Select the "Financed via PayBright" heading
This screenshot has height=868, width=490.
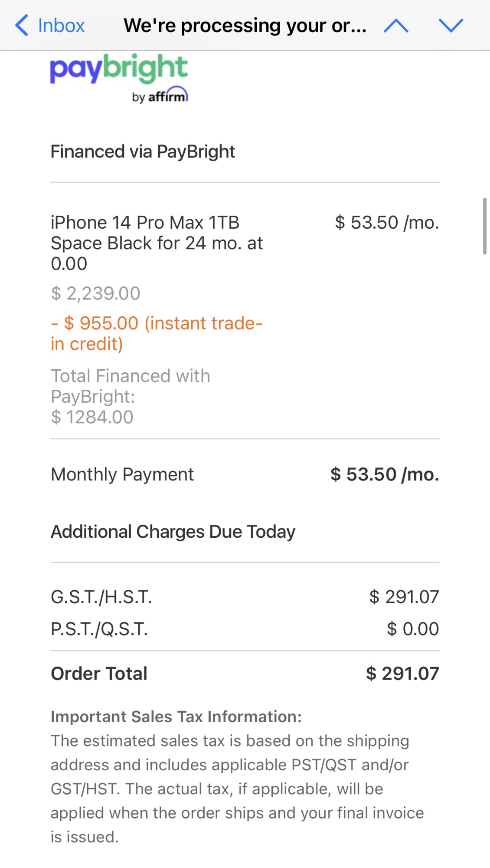point(143,151)
